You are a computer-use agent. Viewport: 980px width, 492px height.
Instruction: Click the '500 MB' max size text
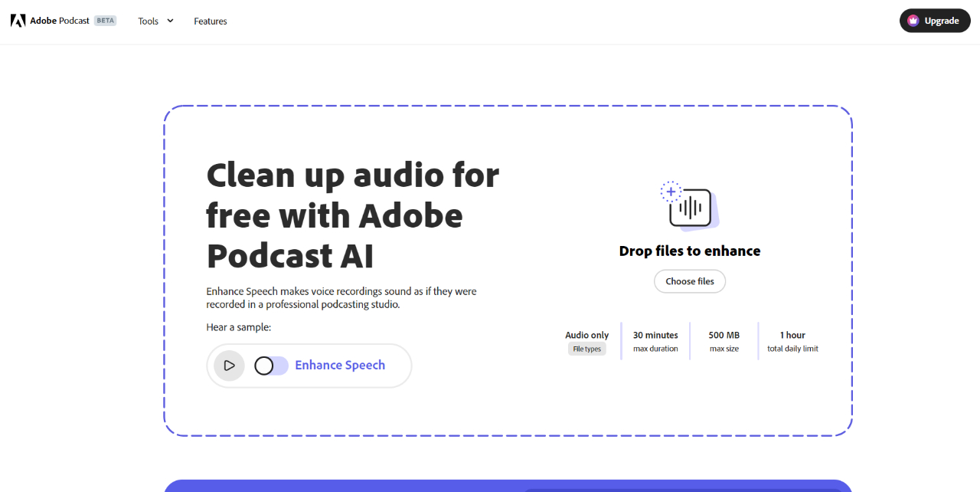[x=724, y=335]
